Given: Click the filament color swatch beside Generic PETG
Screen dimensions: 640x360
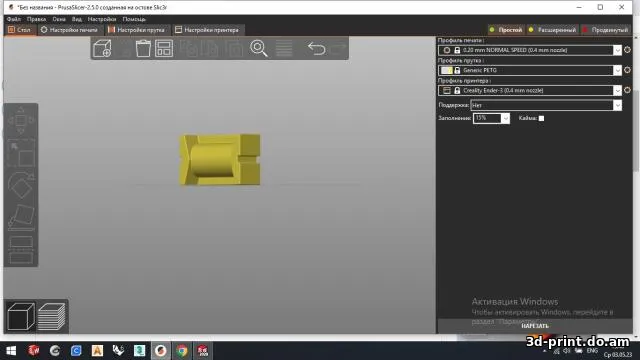Looking at the screenshot, I should pos(447,70).
